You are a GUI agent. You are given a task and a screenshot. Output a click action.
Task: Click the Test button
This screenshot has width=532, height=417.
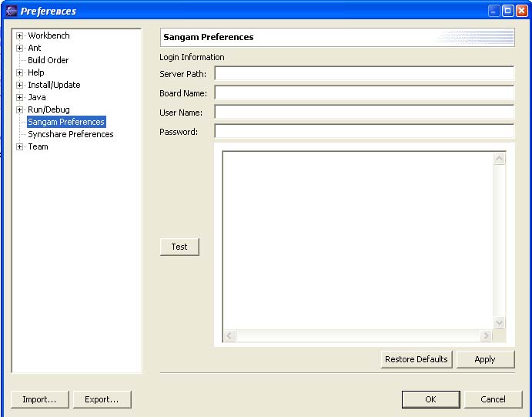(179, 247)
